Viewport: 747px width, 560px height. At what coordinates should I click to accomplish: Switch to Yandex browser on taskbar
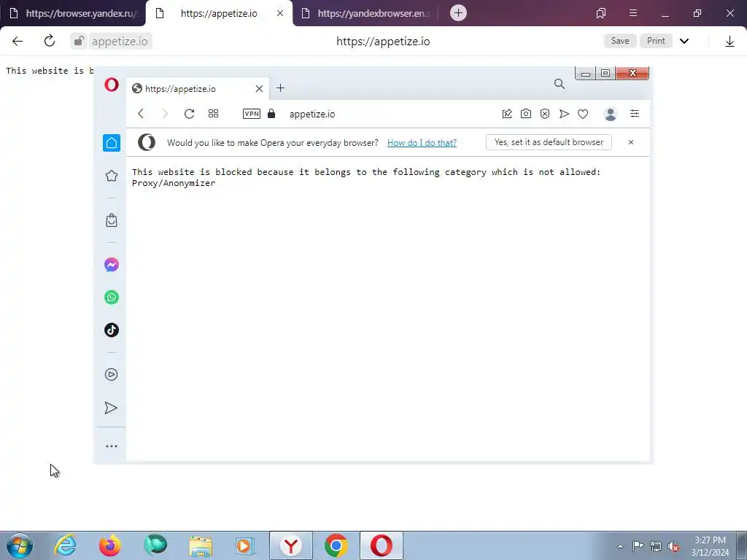coord(291,545)
